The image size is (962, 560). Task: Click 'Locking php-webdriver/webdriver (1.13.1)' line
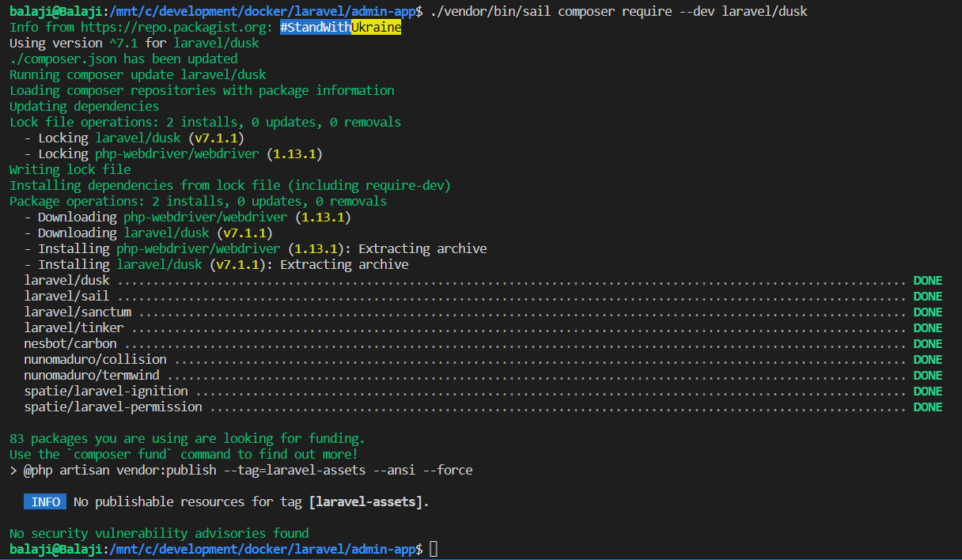click(173, 153)
